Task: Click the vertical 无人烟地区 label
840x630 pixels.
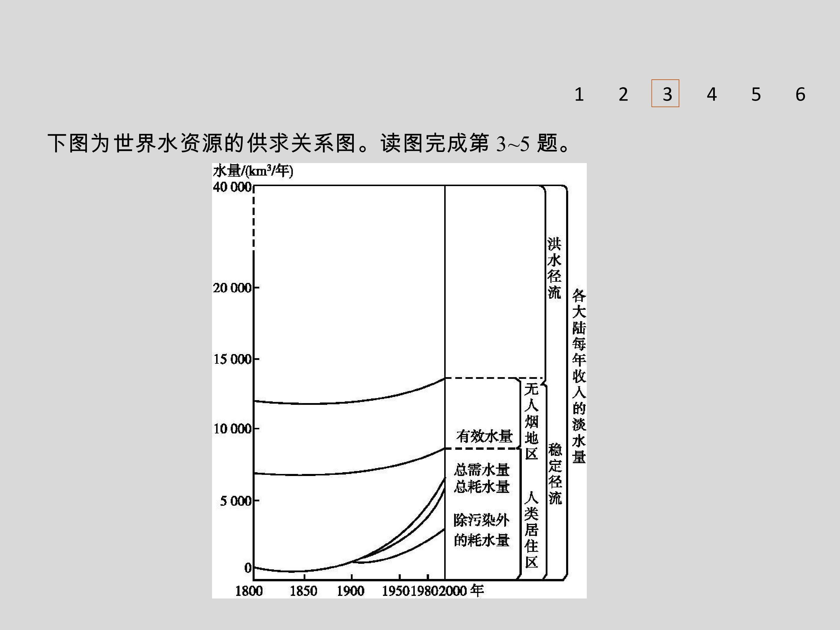Action: click(531, 421)
